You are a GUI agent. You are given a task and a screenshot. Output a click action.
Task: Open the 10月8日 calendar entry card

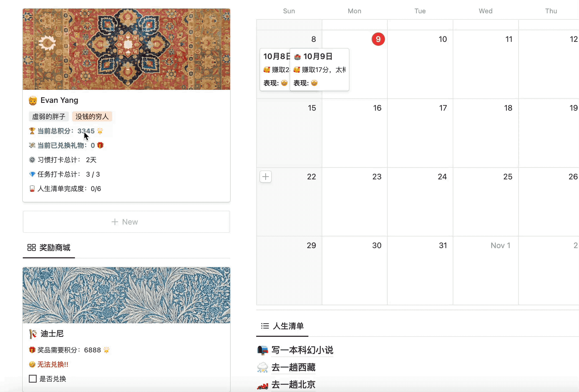275,69
